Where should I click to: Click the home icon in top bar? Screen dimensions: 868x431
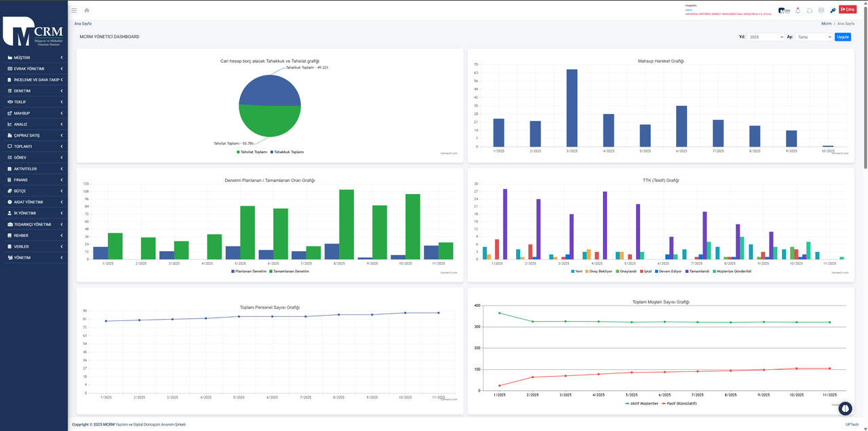87,10
